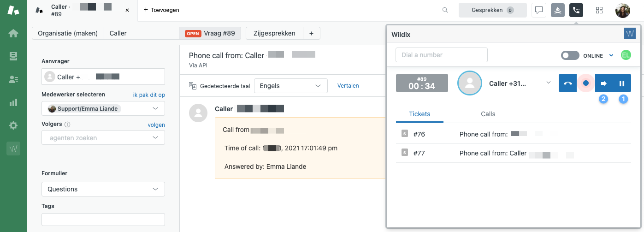This screenshot has height=232, width=644.
Task: Select the Zijgesprekken tab
Action: (274, 33)
